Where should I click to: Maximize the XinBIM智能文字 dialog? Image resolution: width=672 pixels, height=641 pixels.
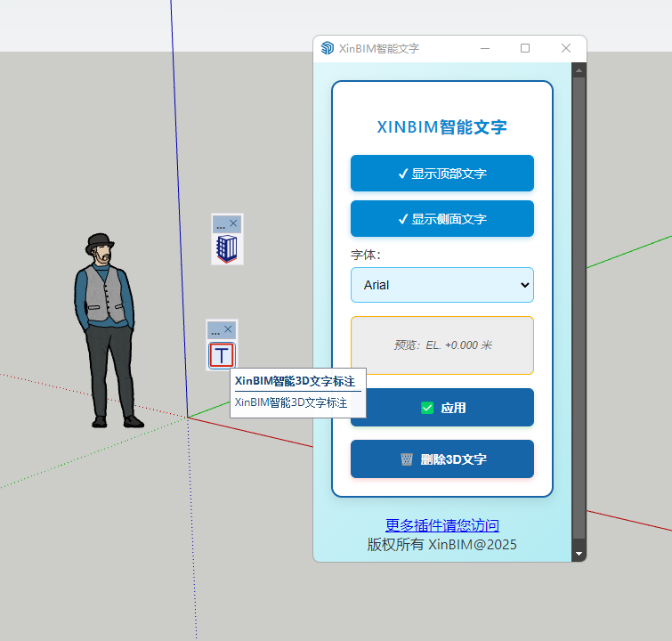pyautogui.click(x=525, y=48)
